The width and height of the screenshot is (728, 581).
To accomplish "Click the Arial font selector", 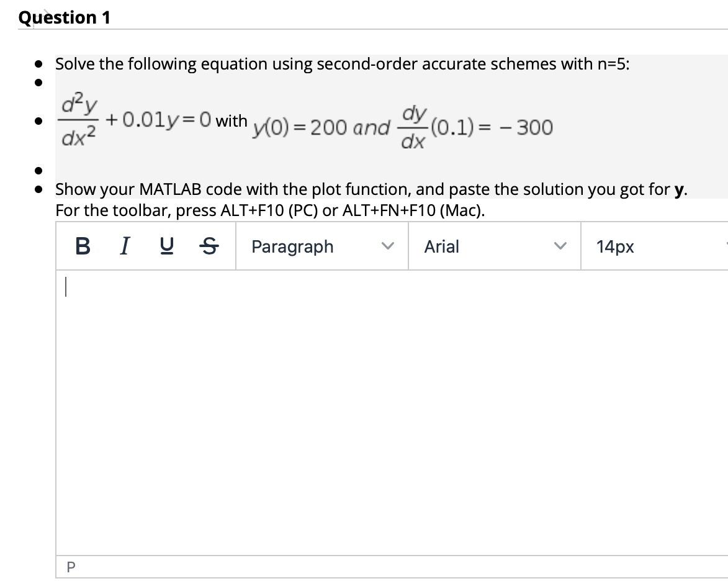I will coord(441,246).
